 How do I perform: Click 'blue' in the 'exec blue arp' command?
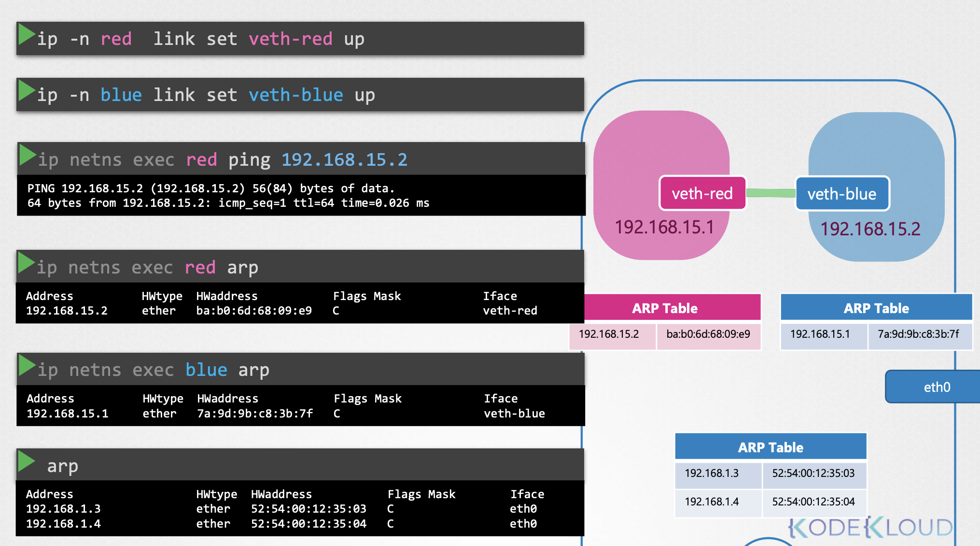[x=206, y=370]
